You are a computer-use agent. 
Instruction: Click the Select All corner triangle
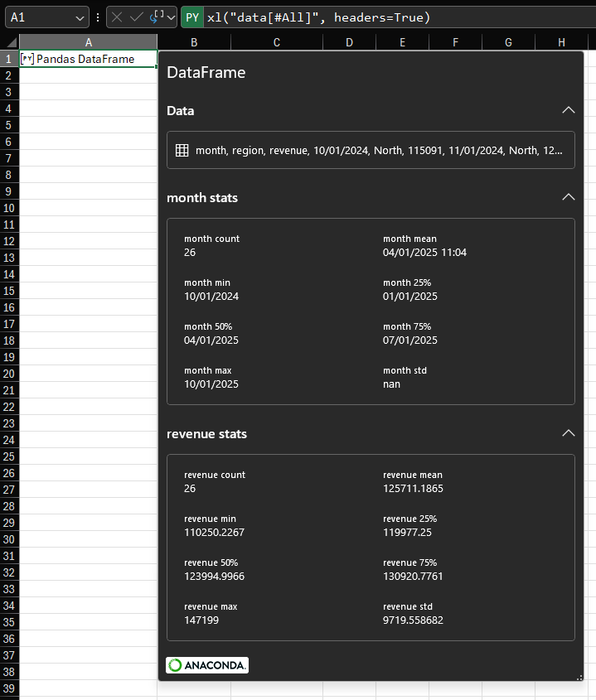click(10, 42)
